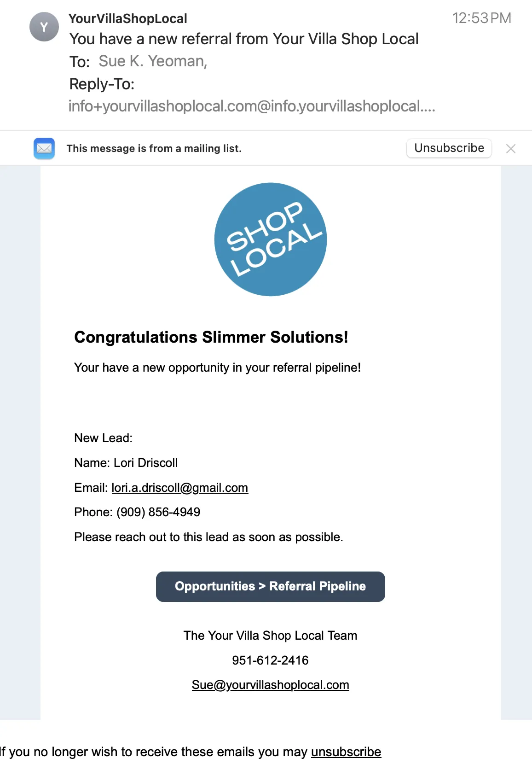
Task: Click the mailing list notice text
Action: click(x=154, y=148)
